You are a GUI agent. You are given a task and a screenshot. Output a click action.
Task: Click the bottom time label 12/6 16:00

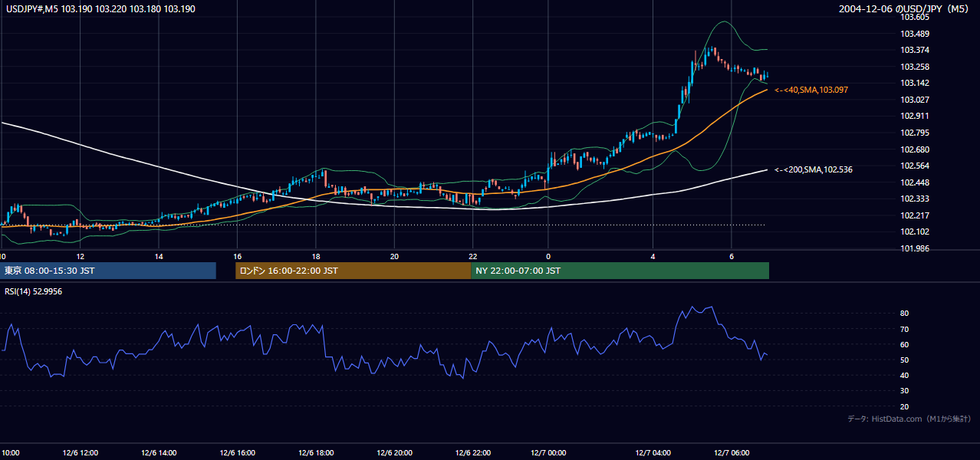[237, 453]
